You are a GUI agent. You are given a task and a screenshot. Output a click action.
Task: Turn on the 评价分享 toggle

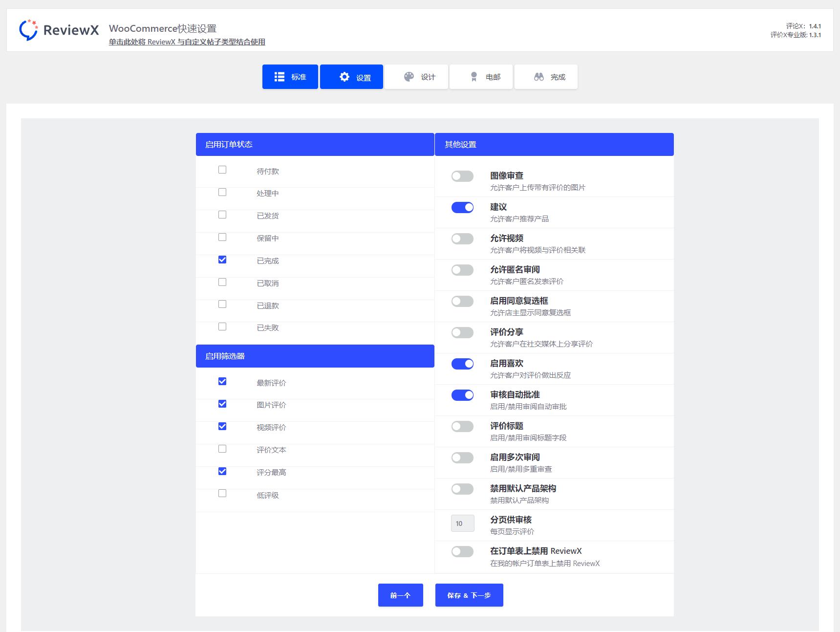tap(462, 332)
